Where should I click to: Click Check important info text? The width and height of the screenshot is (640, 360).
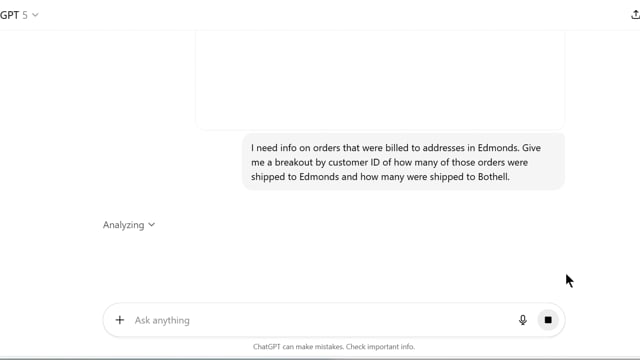pos(380,347)
